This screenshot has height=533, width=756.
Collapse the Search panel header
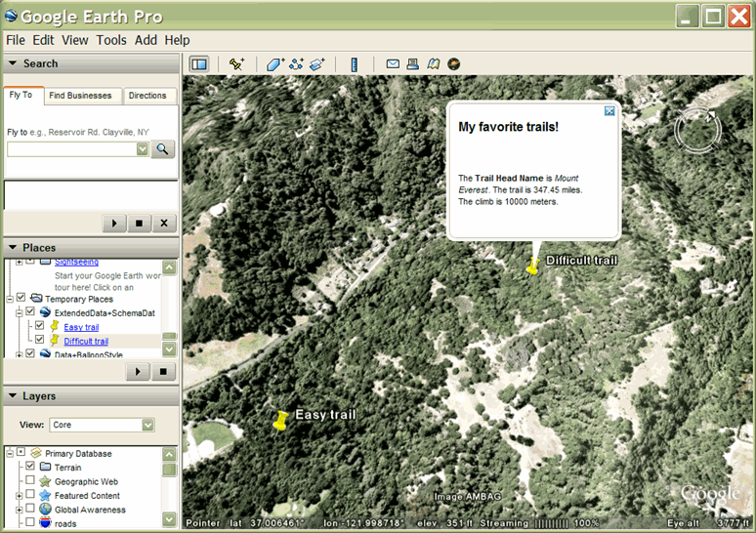pos(13,63)
